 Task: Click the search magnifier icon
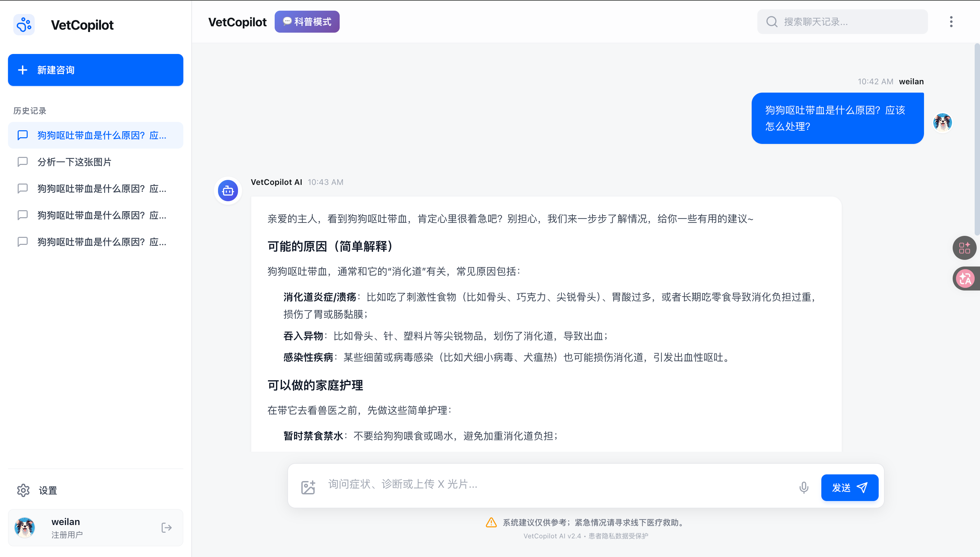[772, 22]
